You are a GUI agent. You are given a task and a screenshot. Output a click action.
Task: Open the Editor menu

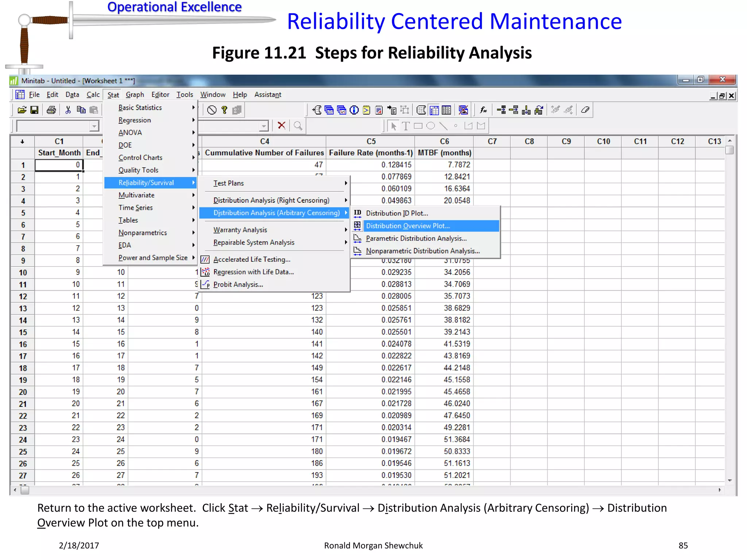[160, 95]
